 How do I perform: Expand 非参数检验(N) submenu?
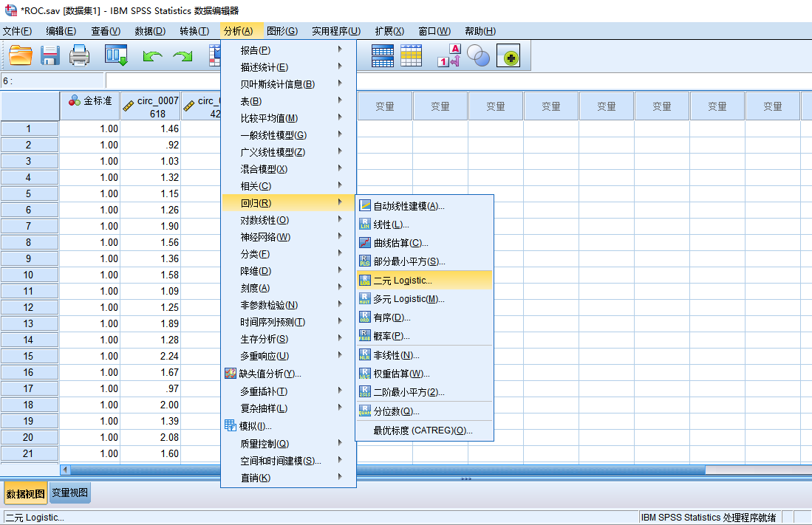coord(288,305)
